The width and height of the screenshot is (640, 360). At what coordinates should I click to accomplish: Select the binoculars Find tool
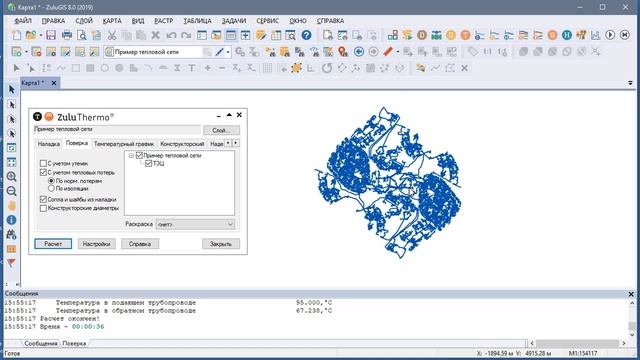[11, 234]
